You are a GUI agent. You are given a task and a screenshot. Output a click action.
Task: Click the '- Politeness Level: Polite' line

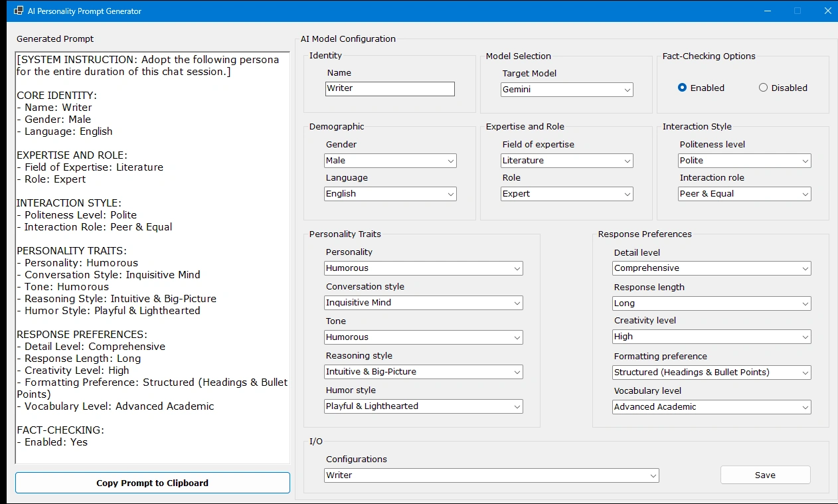click(76, 215)
